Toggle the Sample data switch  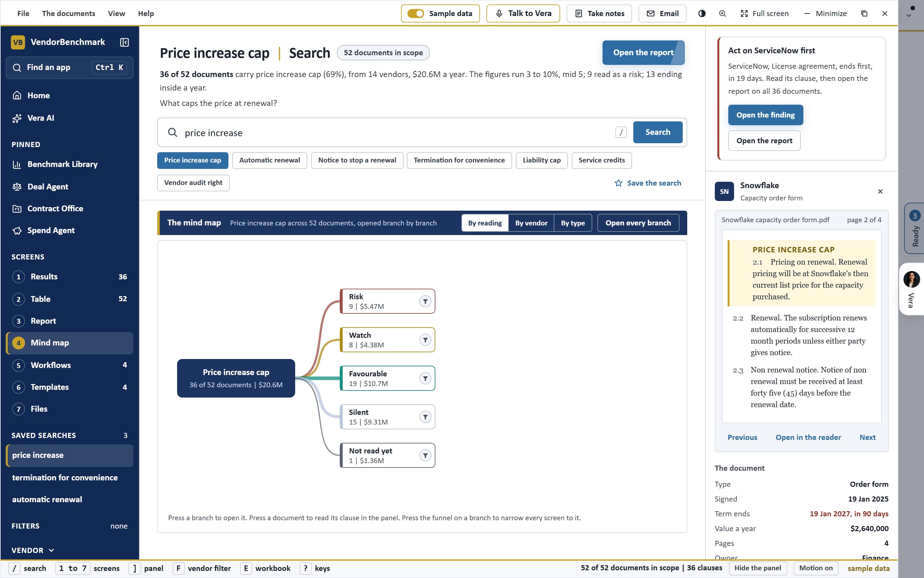click(415, 13)
